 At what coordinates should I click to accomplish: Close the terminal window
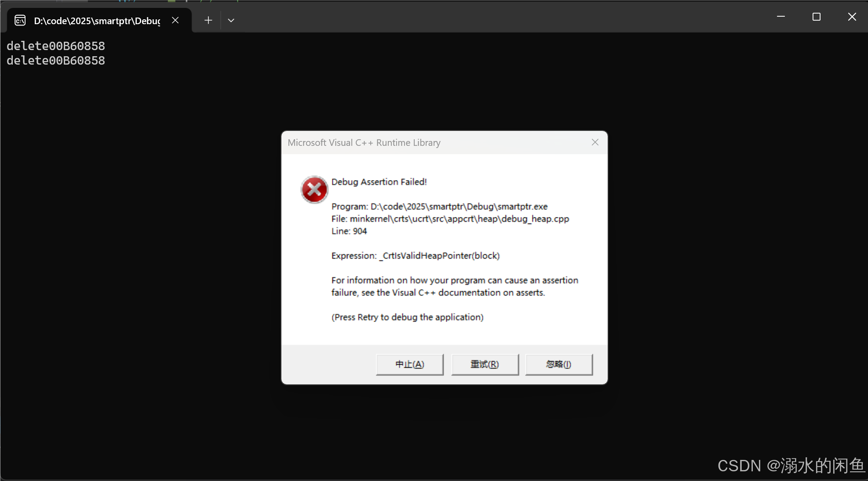tap(852, 17)
